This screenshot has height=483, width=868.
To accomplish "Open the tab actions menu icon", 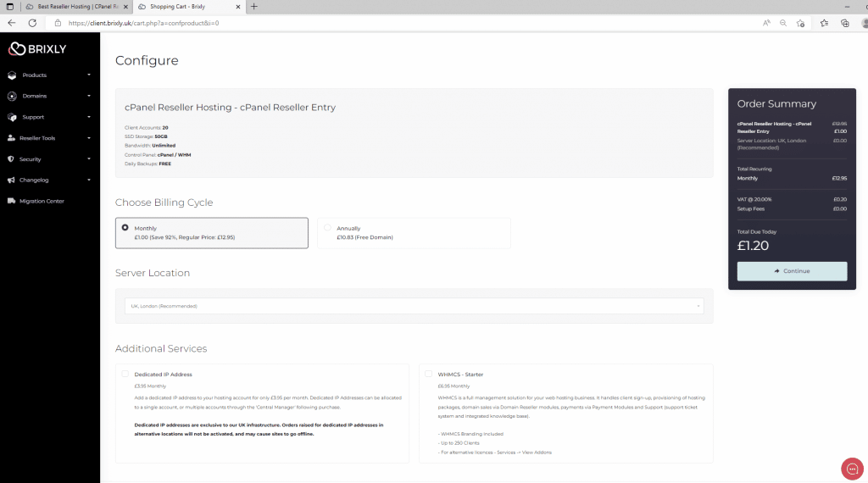I will click(x=10, y=7).
